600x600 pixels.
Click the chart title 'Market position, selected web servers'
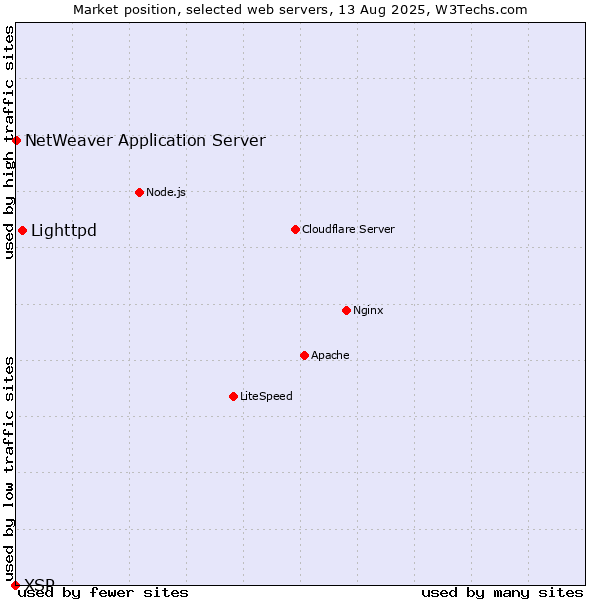[x=201, y=10]
